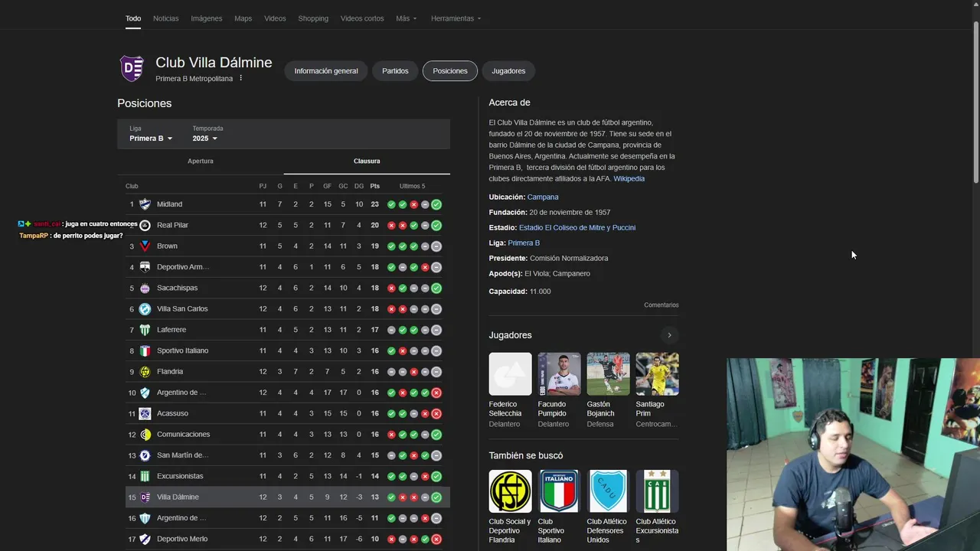Expand the Herramientas menu
The width and height of the screenshot is (980, 551).
point(456,18)
